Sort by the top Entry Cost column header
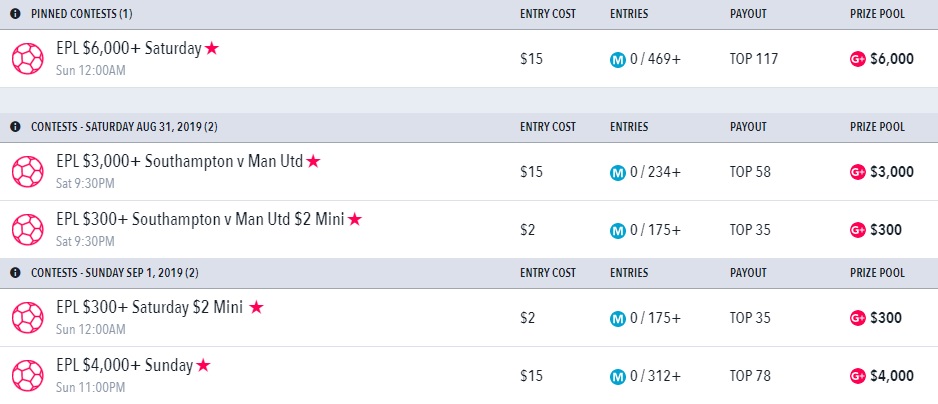 pos(547,14)
